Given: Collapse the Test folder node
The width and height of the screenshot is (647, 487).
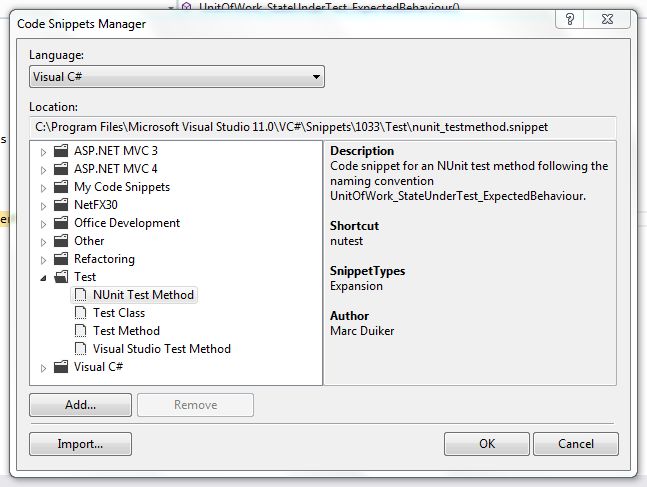Looking at the screenshot, I should tap(43, 278).
